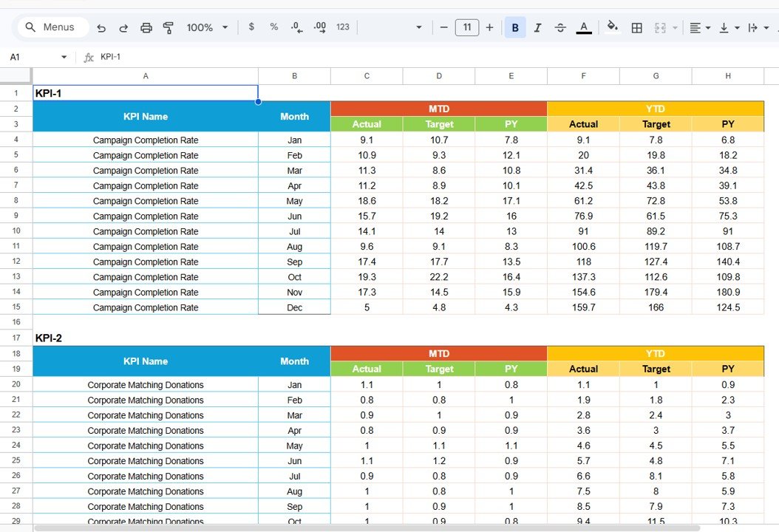Decrease font size with minus button
779x532 pixels.
pos(443,27)
